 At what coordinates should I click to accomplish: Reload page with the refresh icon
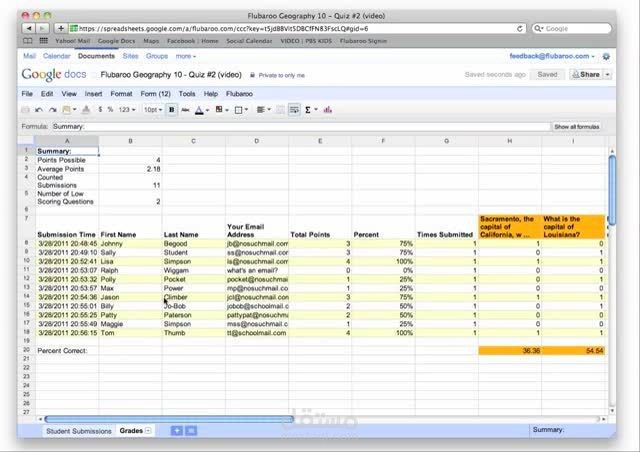(x=520, y=29)
